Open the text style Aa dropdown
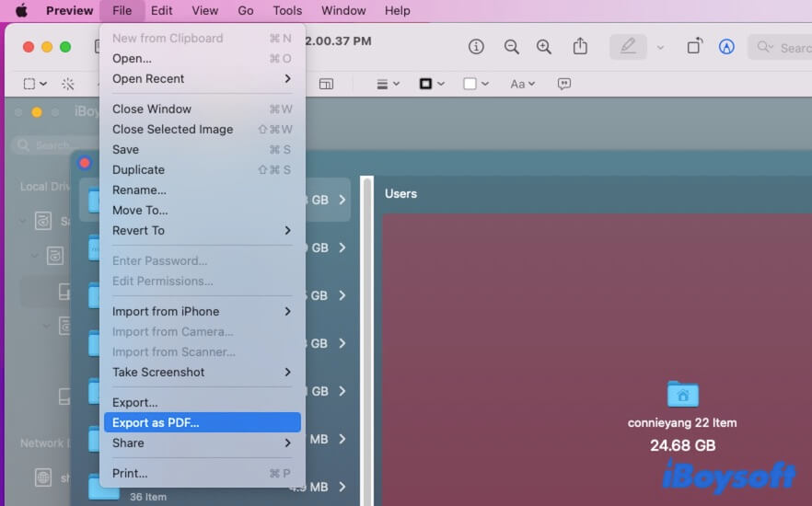 (523, 84)
